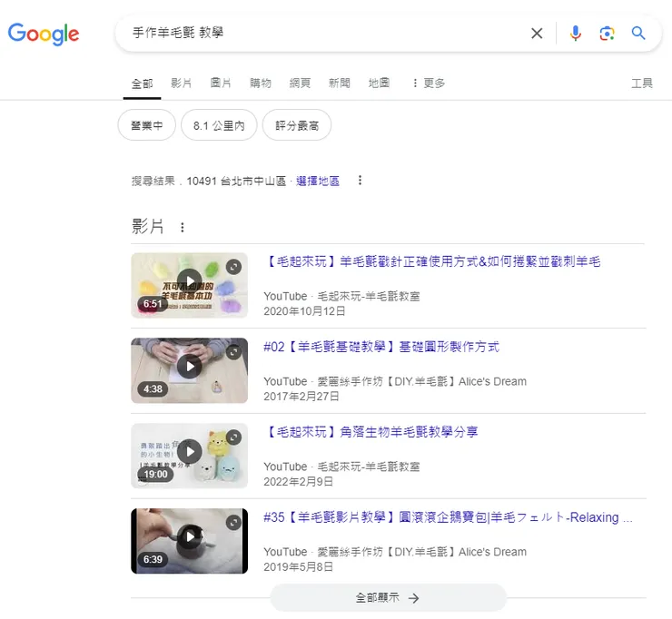Play the 6:39 penguin video thumbnail

(190, 541)
